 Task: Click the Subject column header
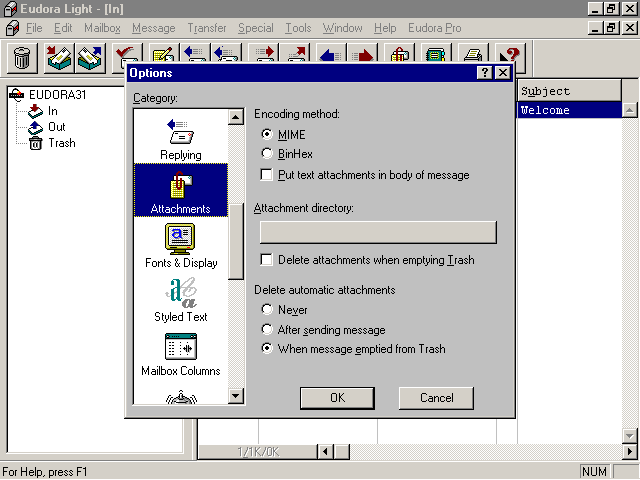point(569,91)
